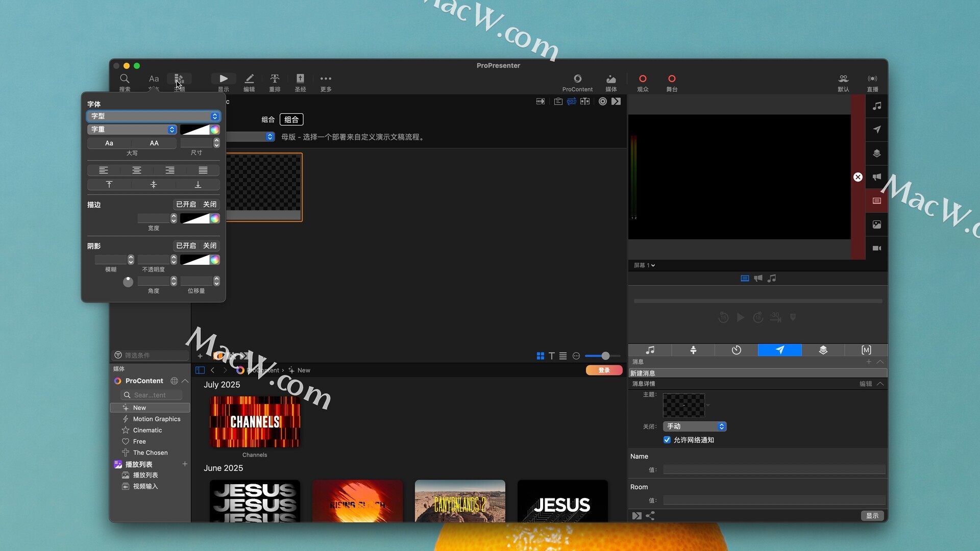Open the 关闭 手动 dropdown
Image resolution: width=980 pixels, height=551 pixels.
coord(695,427)
